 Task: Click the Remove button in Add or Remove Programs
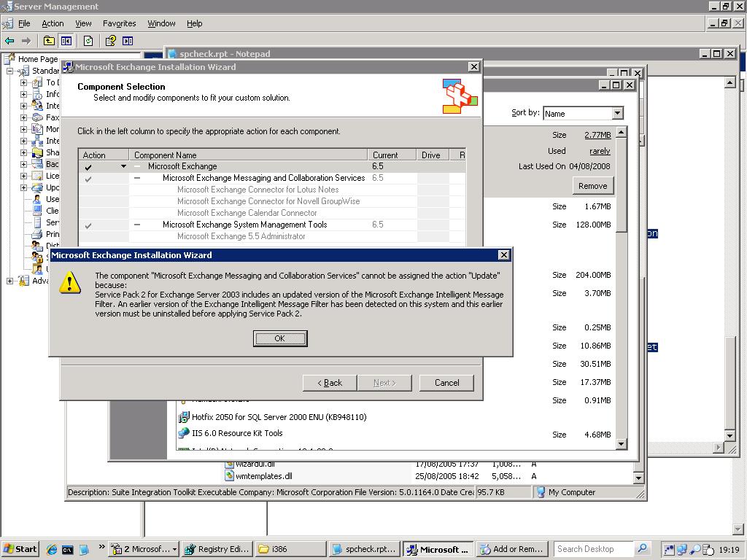[592, 186]
